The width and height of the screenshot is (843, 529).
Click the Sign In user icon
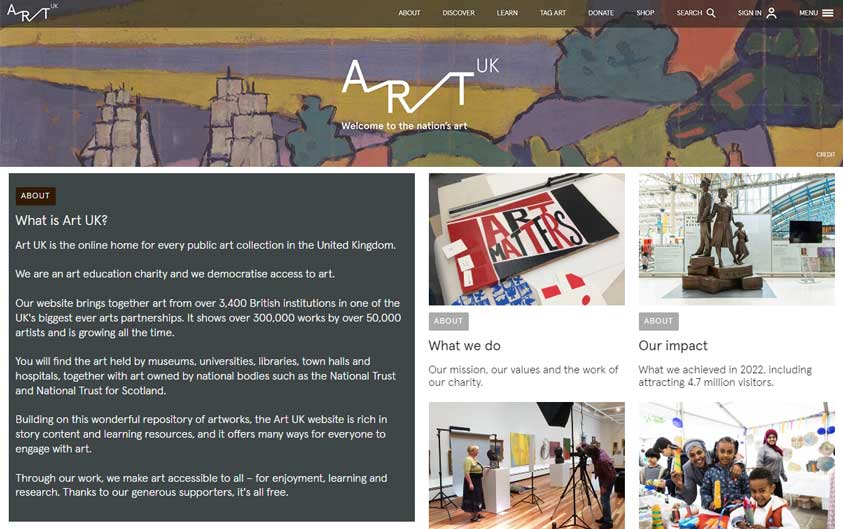(x=771, y=13)
